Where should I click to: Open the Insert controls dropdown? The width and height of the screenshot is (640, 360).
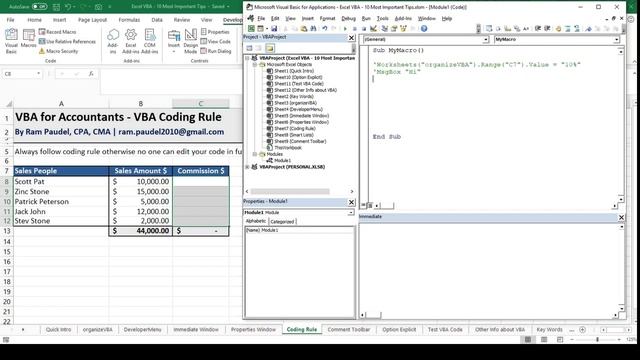[x=174, y=41]
